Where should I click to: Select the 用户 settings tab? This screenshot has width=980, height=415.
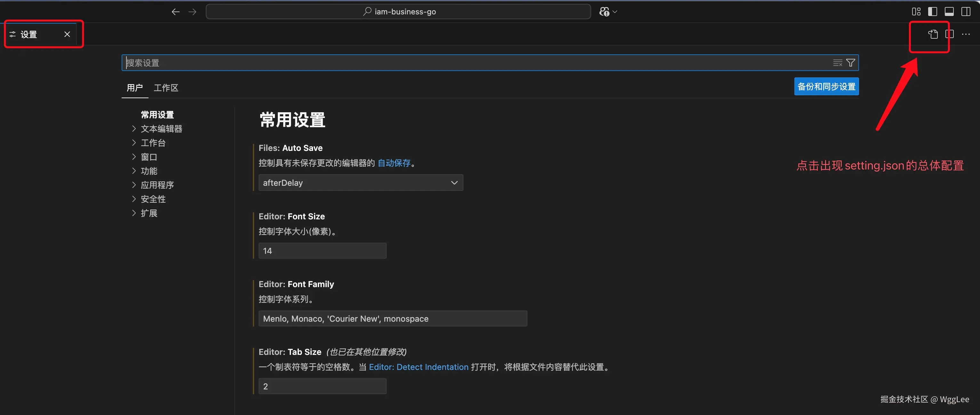point(135,88)
